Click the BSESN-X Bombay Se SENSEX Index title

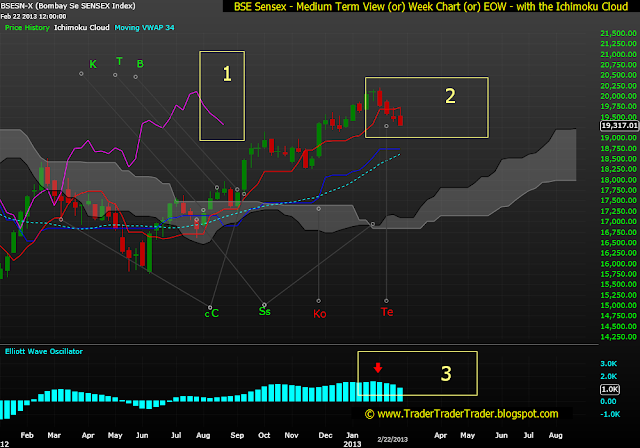68,6
